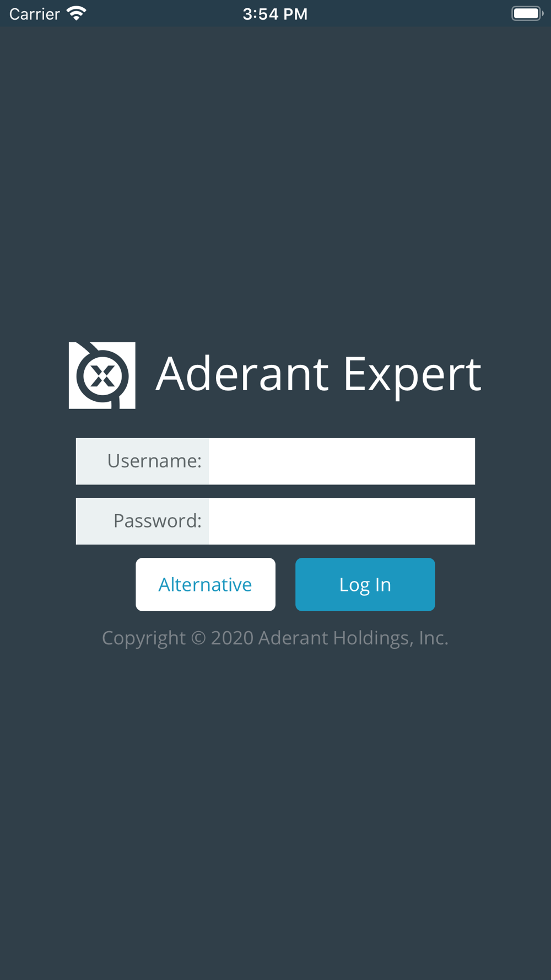551x980 pixels.
Task: Click the 'Expert' word in the title
Action: coord(412,377)
